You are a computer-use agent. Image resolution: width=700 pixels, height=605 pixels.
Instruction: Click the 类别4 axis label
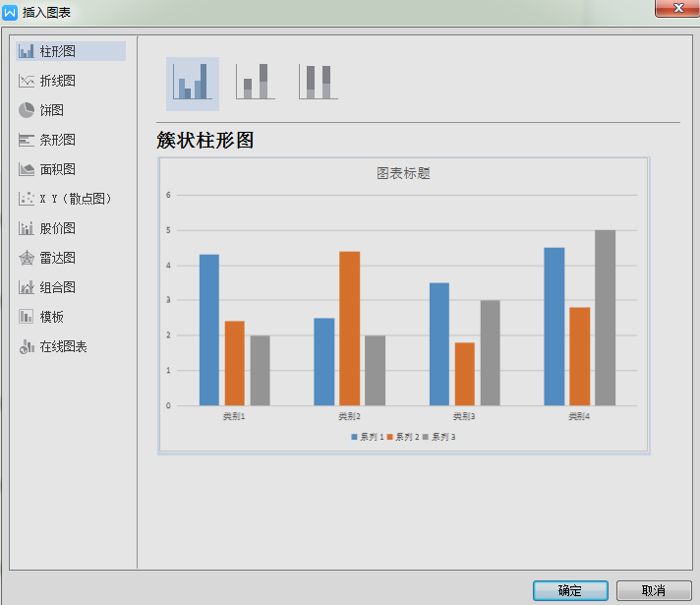click(x=579, y=416)
